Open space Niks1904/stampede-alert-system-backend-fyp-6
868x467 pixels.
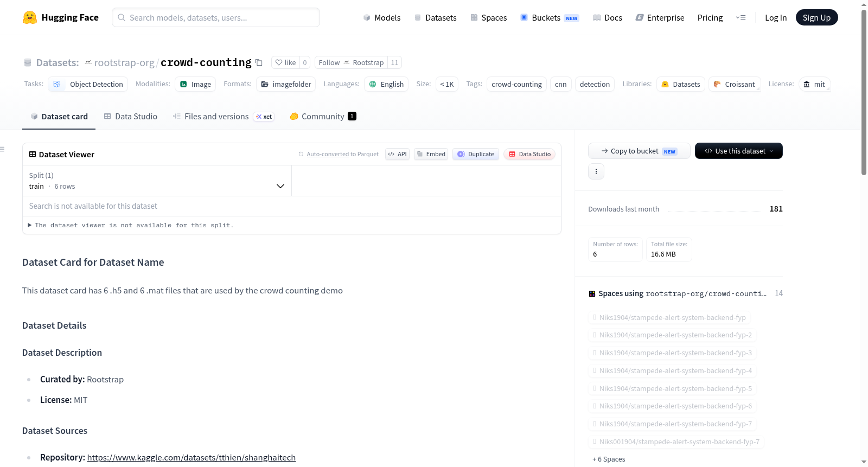pyautogui.click(x=673, y=406)
